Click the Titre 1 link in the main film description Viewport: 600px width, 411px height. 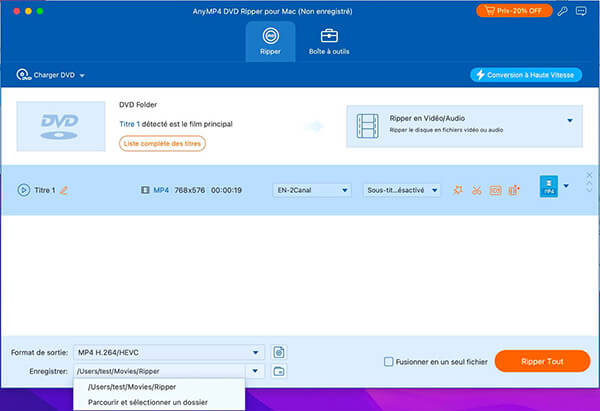coord(130,124)
